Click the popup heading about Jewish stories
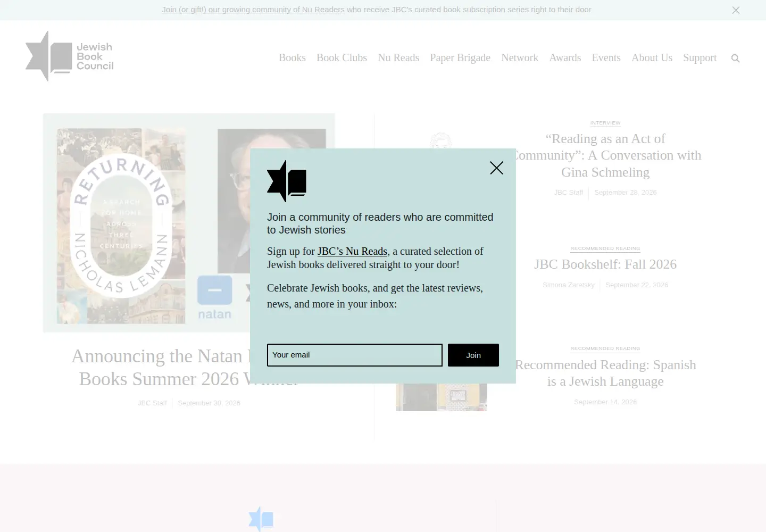The height and width of the screenshot is (532, 766). pos(380,223)
